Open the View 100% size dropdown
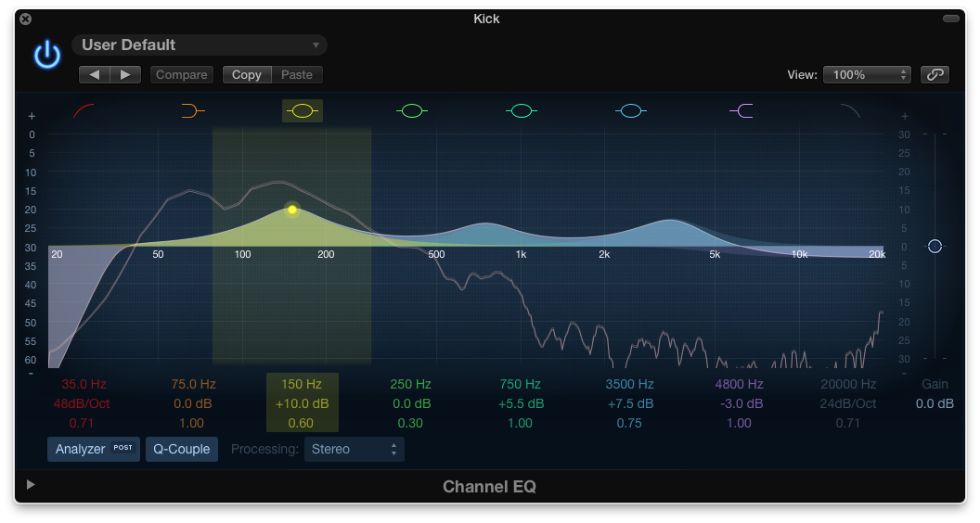Viewport: 980px width, 523px height. (x=867, y=75)
